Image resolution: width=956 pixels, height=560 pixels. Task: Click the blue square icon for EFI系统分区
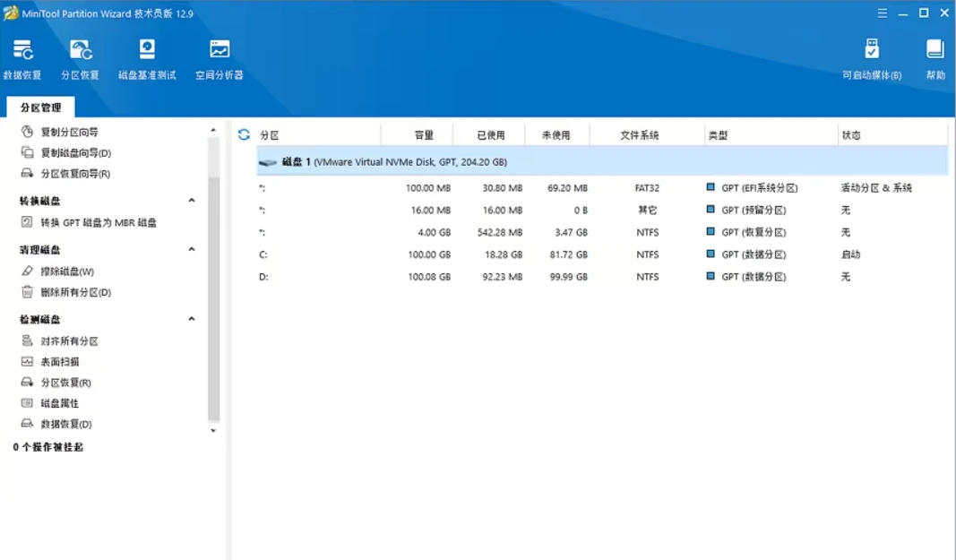pos(711,187)
